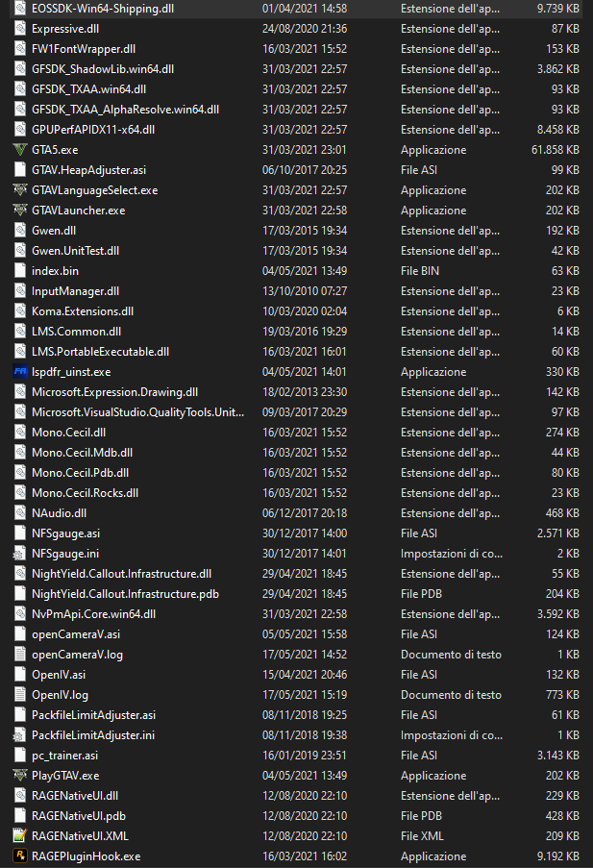Click the GTAV.HeapAdjuster.asi file icon
The width and height of the screenshot is (593, 868).
click(20, 170)
